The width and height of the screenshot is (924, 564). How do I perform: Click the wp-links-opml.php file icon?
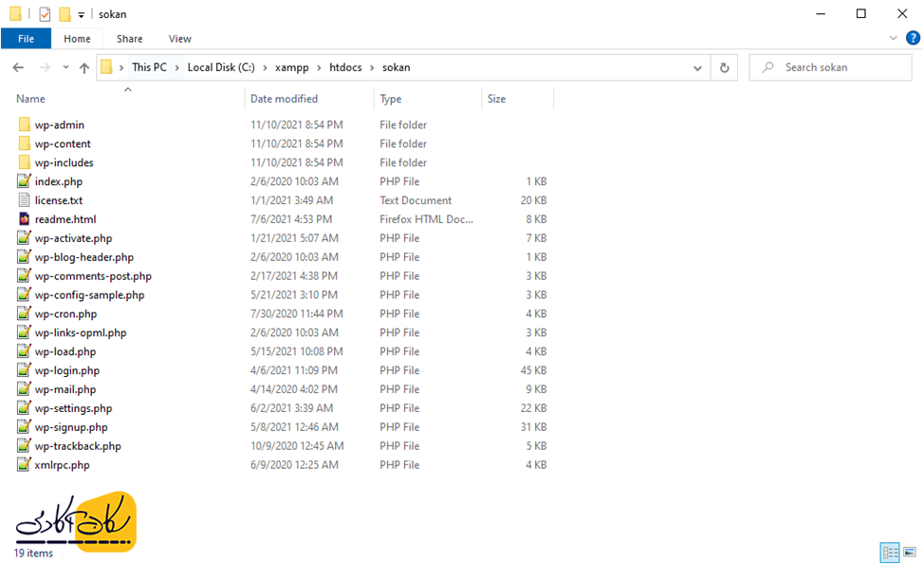(24, 332)
